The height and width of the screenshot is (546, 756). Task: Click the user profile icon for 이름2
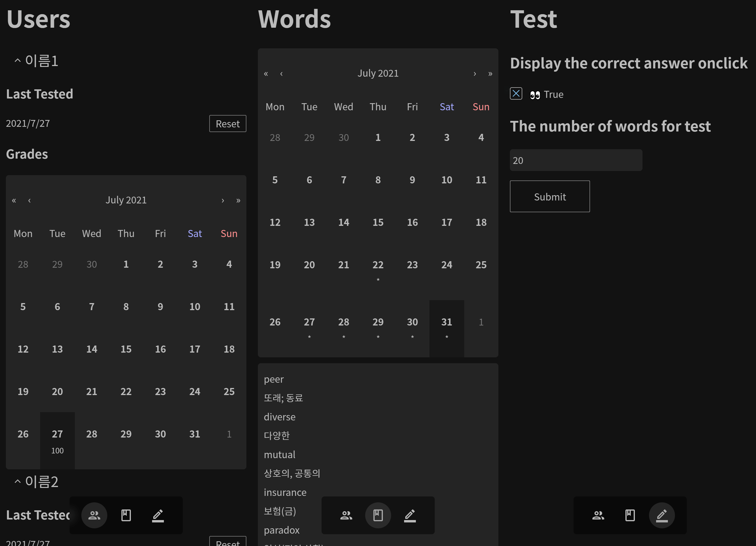94,515
